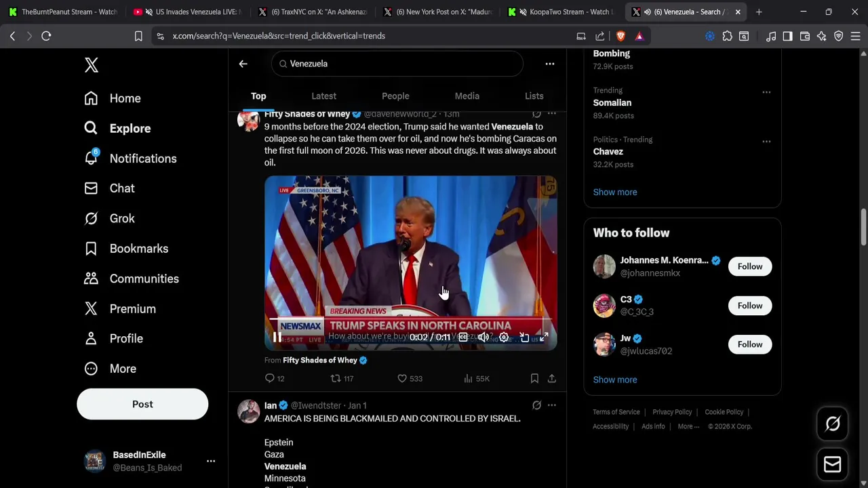Show more Who to follow suggestions
Viewport: 868px width, 488px height.
[x=615, y=380]
